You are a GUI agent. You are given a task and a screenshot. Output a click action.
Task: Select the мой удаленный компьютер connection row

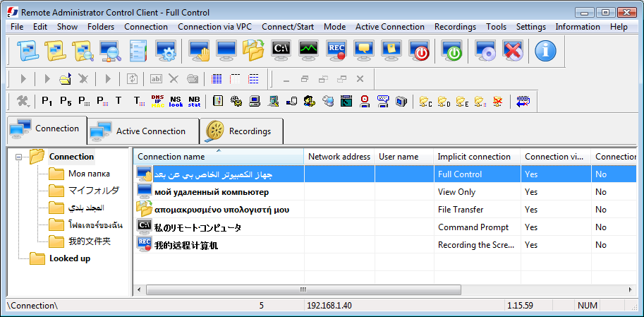pyautogui.click(x=385, y=192)
